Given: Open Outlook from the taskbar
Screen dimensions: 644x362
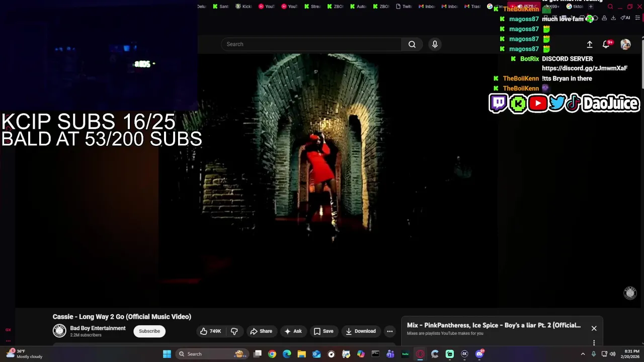Looking at the screenshot, I should click(316, 354).
